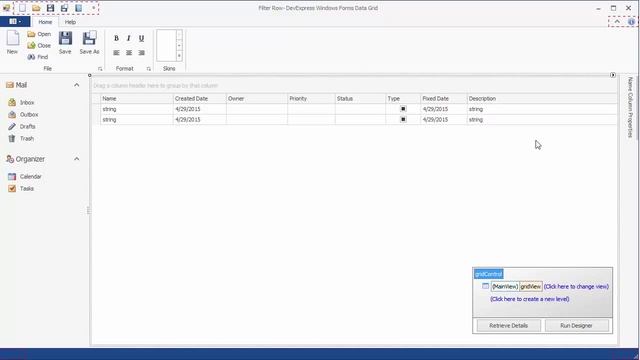640x360 pixels.
Task: Select the empty Skins gallery box
Action: point(166,45)
